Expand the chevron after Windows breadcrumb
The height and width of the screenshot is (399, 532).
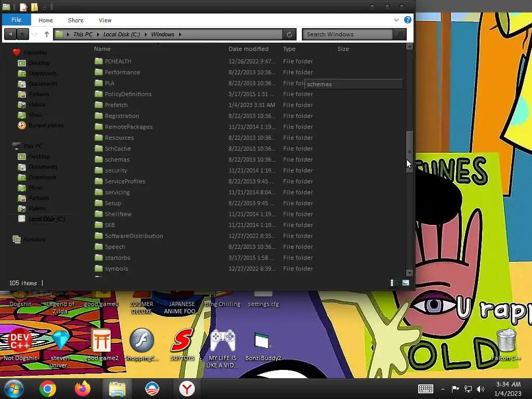click(180, 34)
